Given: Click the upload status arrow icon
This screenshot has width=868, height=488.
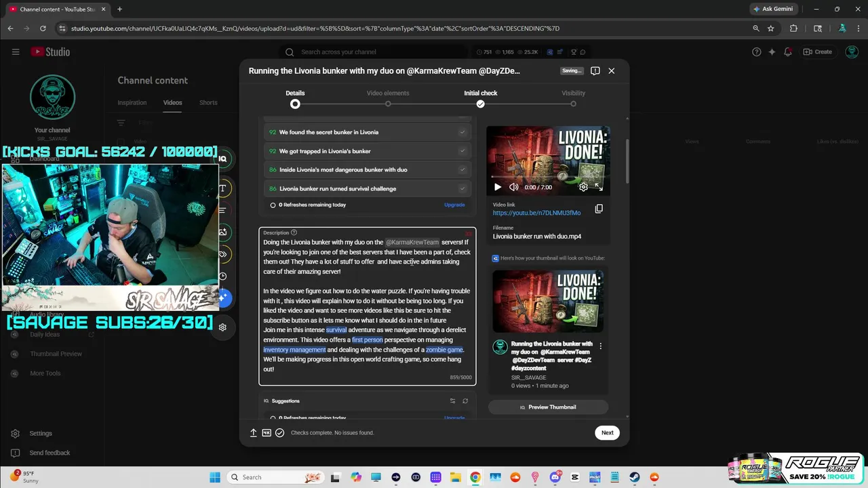Looking at the screenshot, I should click(254, 432).
